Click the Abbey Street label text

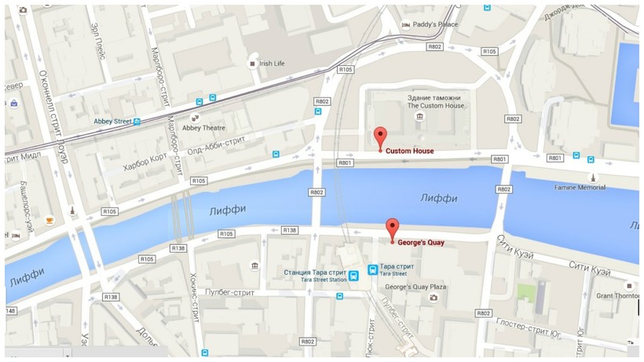112,122
